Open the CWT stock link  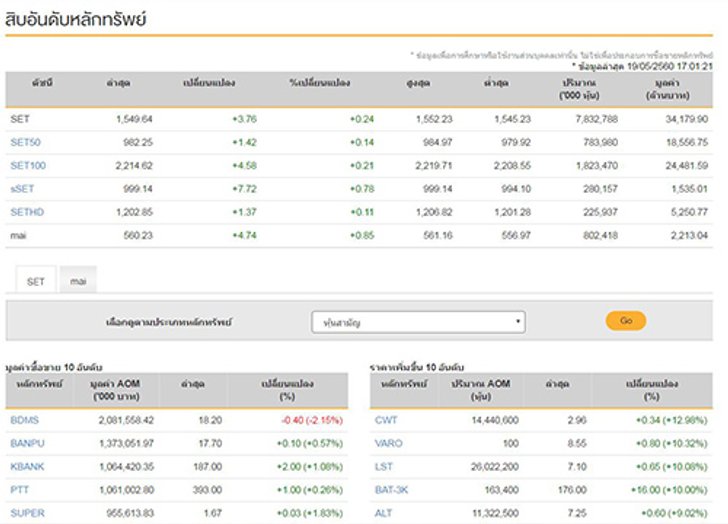click(x=386, y=420)
